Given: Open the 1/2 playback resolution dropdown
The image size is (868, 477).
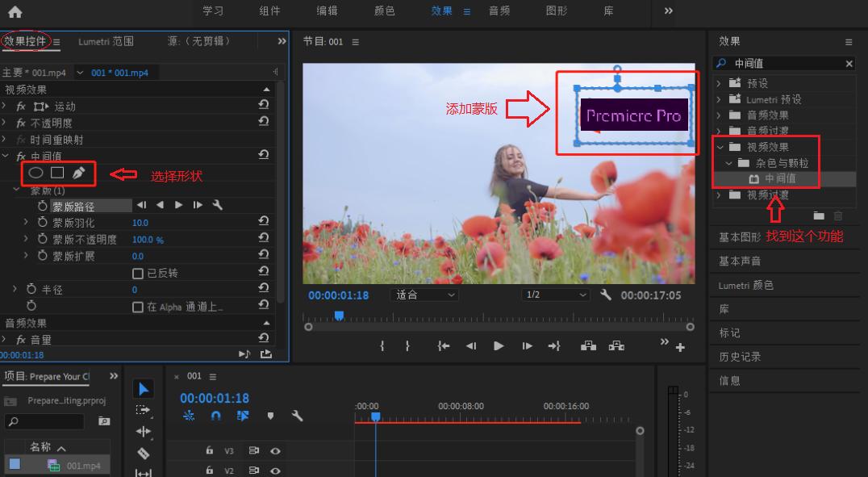Looking at the screenshot, I should [x=557, y=295].
